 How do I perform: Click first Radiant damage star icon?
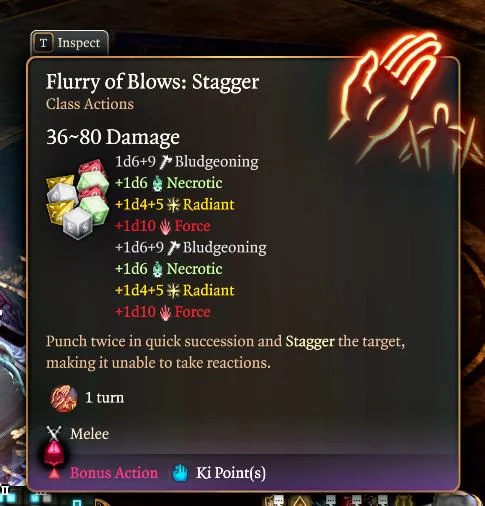pyautogui.click(x=173, y=205)
